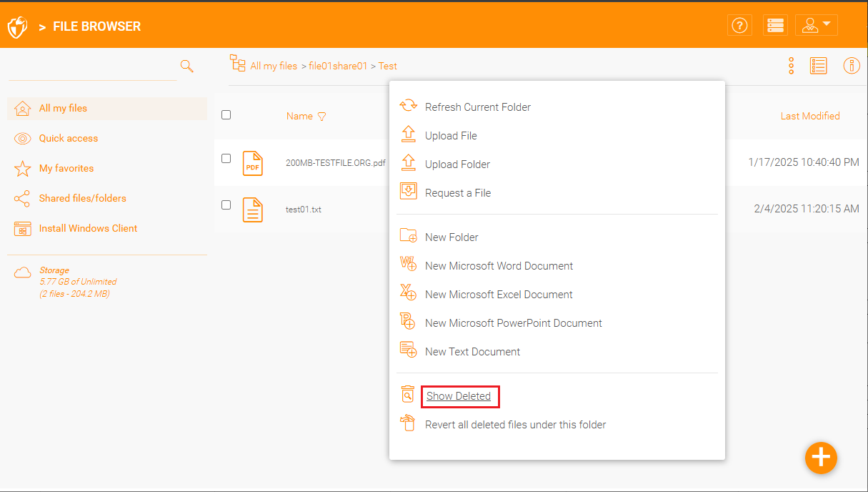Open the three-dot more options menu
Image resolution: width=868 pixels, height=492 pixels.
(792, 66)
